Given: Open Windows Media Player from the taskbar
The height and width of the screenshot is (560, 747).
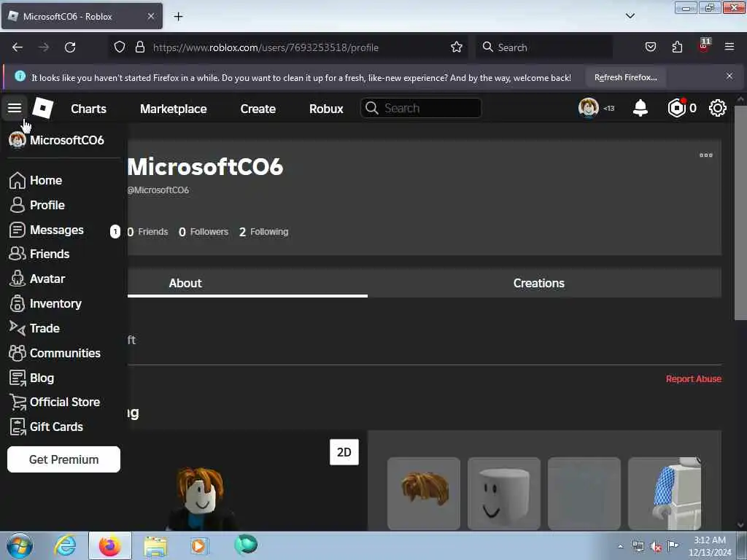Looking at the screenshot, I should pyautogui.click(x=198, y=545).
